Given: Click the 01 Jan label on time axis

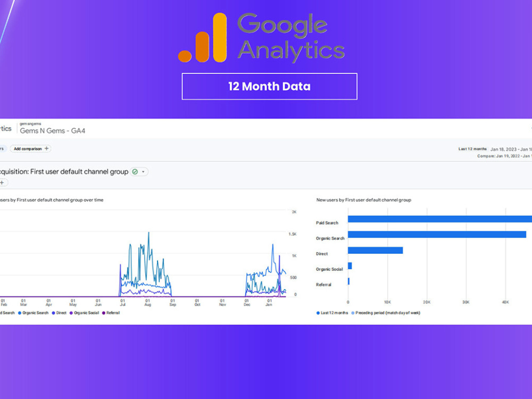Looking at the screenshot, I should [x=269, y=303].
